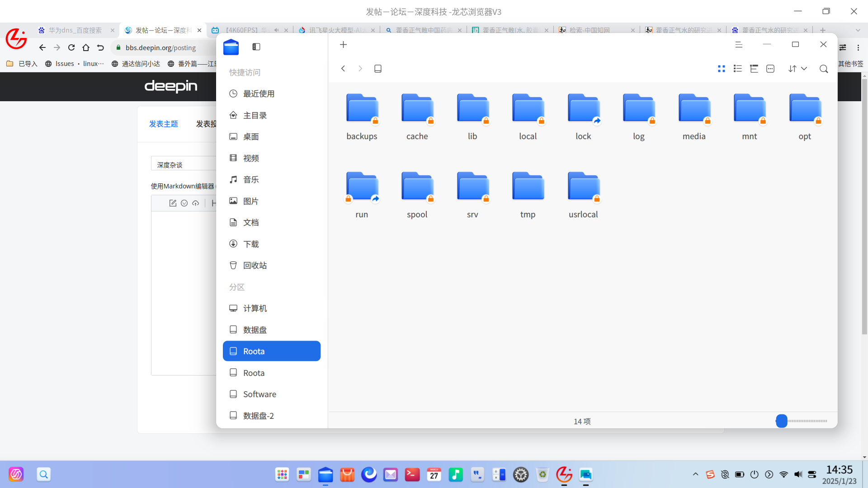Open the sort order dropdown

(x=797, y=69)
